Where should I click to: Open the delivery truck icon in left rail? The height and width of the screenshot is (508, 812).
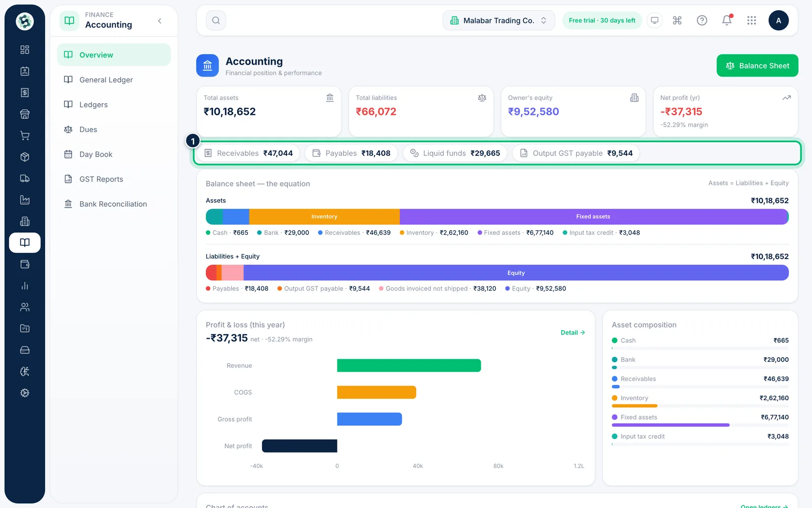coord(25,178)
